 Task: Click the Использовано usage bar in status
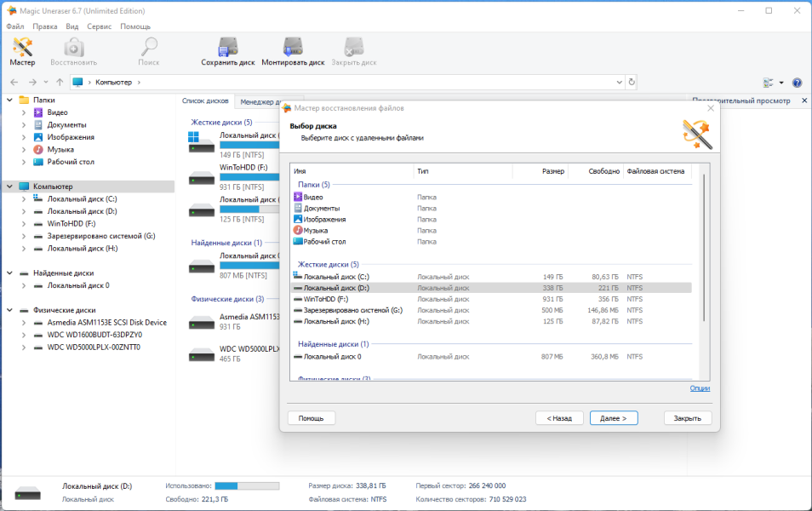247,485
